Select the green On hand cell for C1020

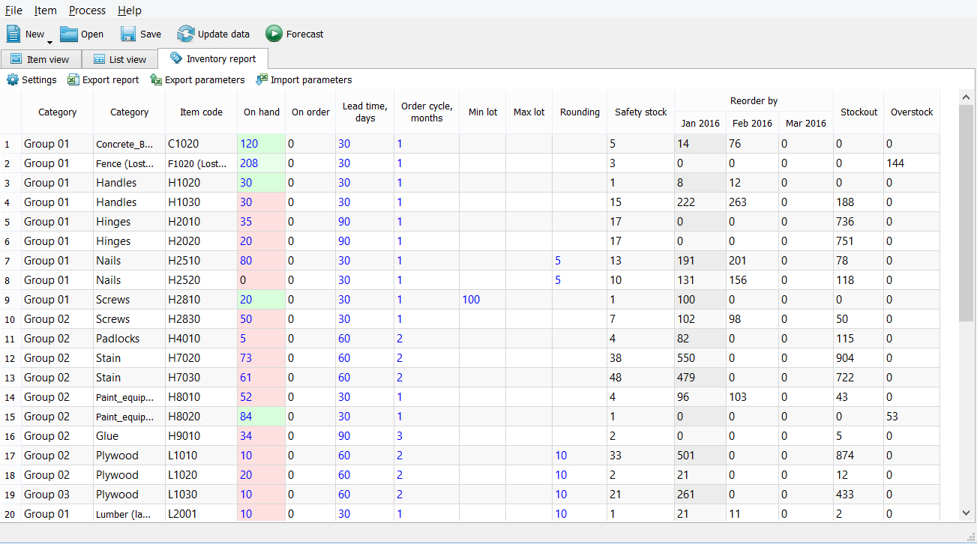point(261,144)
